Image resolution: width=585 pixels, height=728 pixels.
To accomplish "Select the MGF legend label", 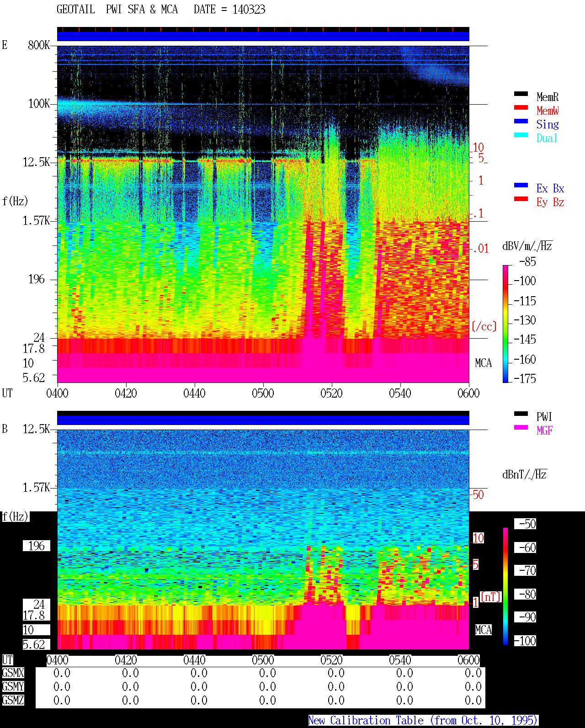I will point(545,430).
